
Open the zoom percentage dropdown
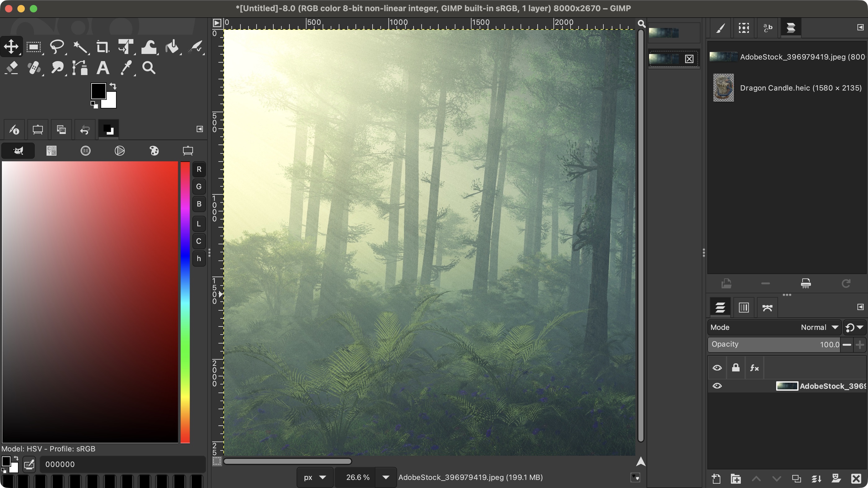386,477
